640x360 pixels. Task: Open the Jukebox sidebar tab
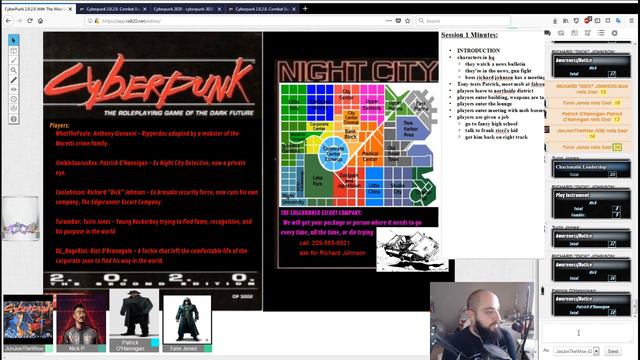pos(588,33)
